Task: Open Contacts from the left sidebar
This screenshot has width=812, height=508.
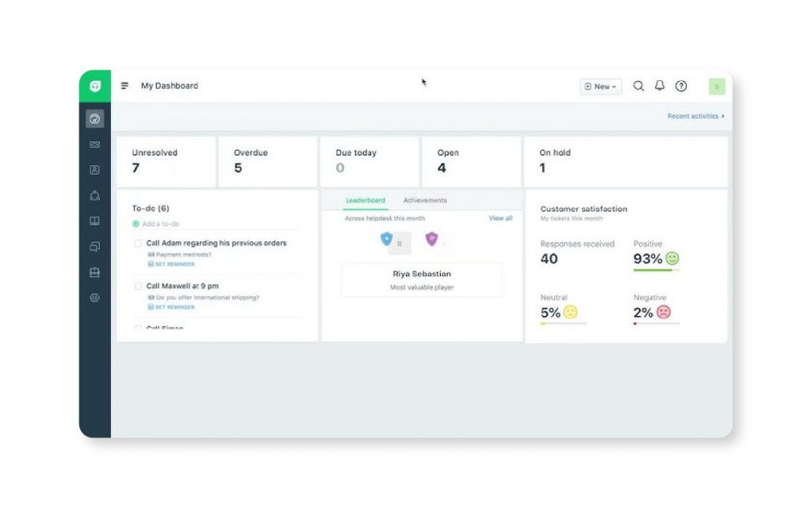Action: point(94,170)
